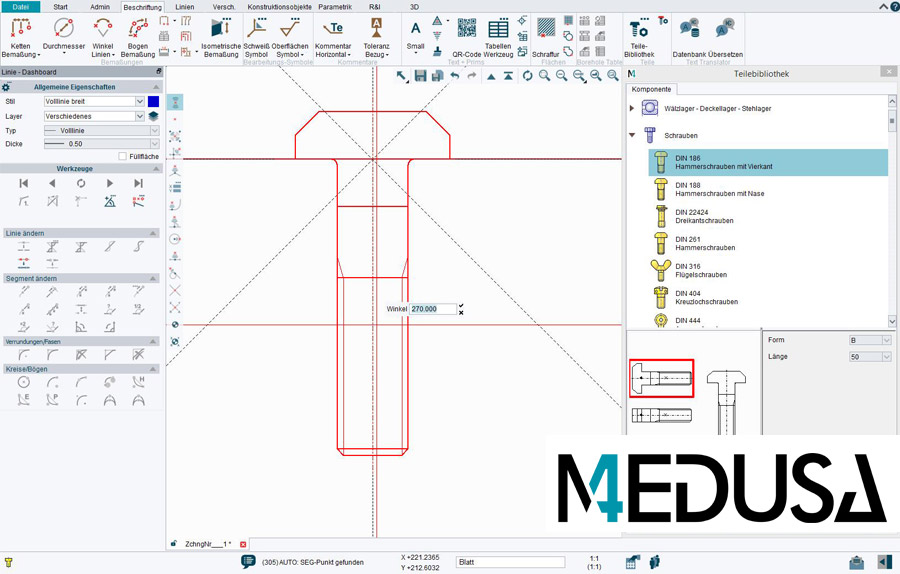This screenshot has height=574, width=900.
Task: Select DIN 22424 Dreikantschrauben
Action: pyautogui.click(x=768, y=216)
